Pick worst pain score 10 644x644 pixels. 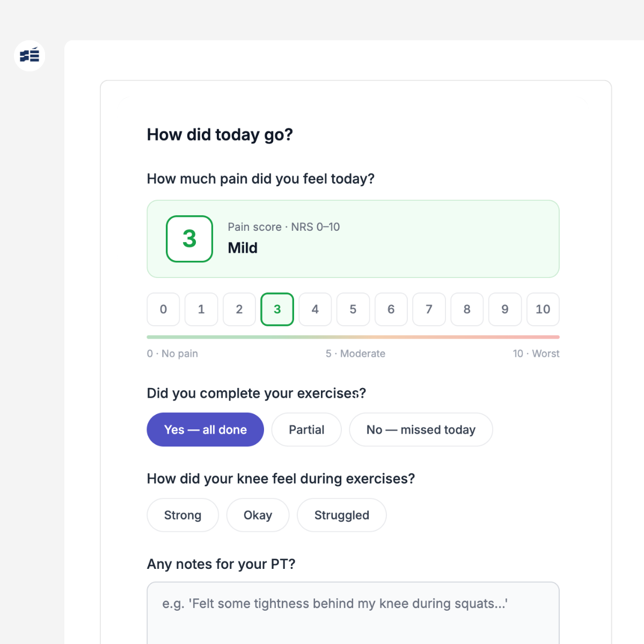[543, 309]
